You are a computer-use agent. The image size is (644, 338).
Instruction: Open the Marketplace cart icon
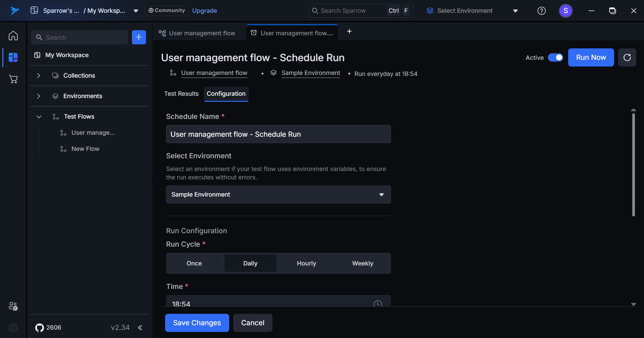[x=13, y=79]
